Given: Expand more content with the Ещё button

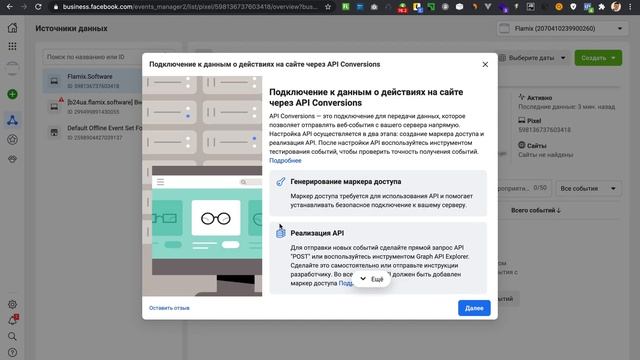Looking at the screenshot, I should [x=372, y=279].
